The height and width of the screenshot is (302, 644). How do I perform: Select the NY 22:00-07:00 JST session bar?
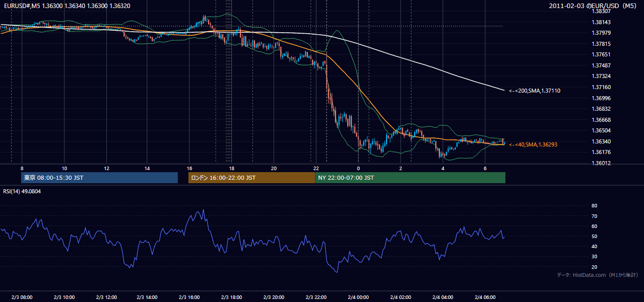pyautogui.click(x=410, y=178)
